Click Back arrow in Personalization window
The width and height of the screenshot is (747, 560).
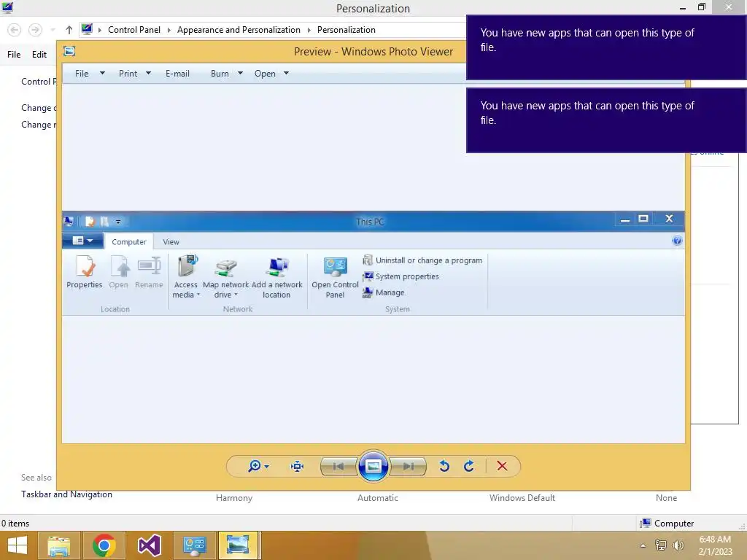click(15, 30)
